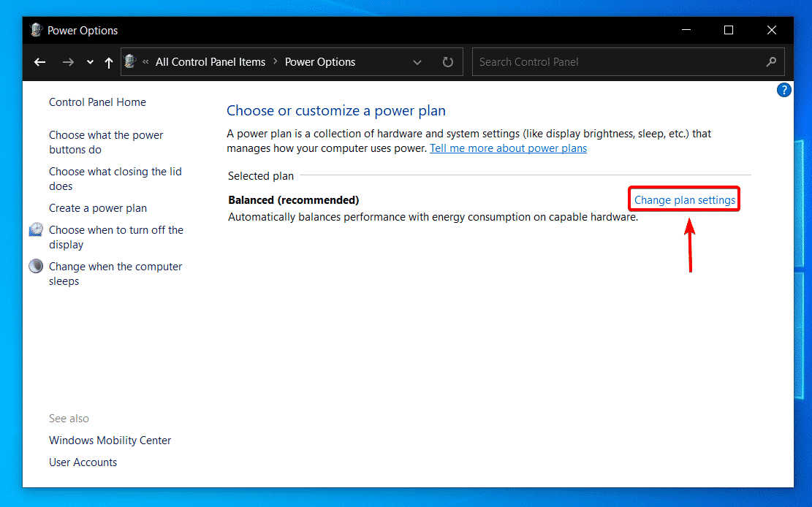Image resolution: width=812 pixels, height=507 pixels.
Task: Click the forward navigation arrow
Action: 68,62
